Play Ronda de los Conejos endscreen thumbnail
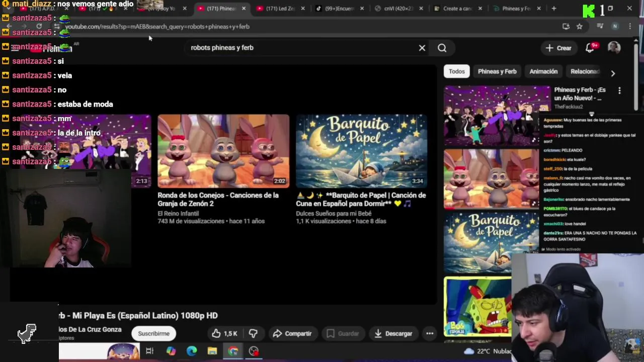 click(223, 151)
